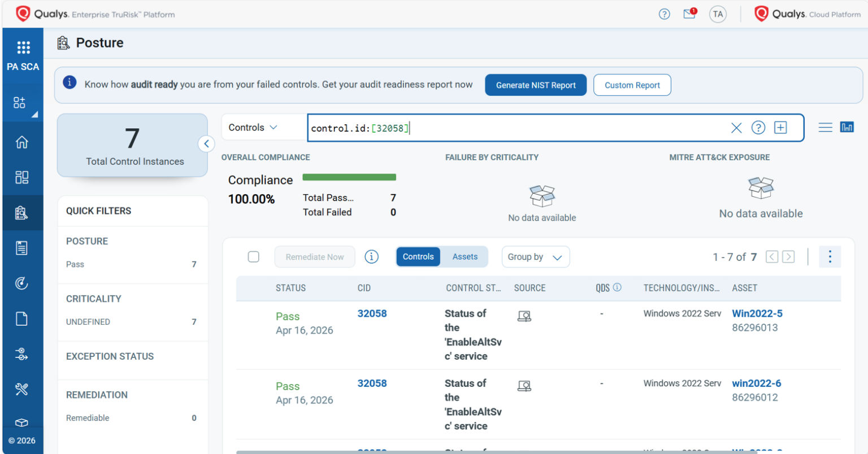
Task: Open CID 32058 for Win2022-5 row
Action: pyautogui.click(x=372, y=313)
